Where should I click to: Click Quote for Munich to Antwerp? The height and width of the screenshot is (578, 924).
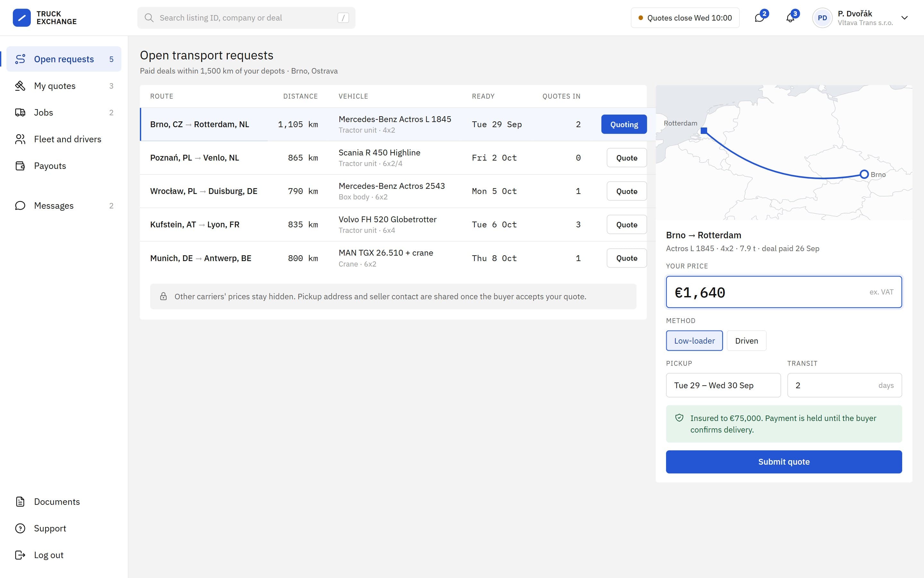tap(627, 258)
